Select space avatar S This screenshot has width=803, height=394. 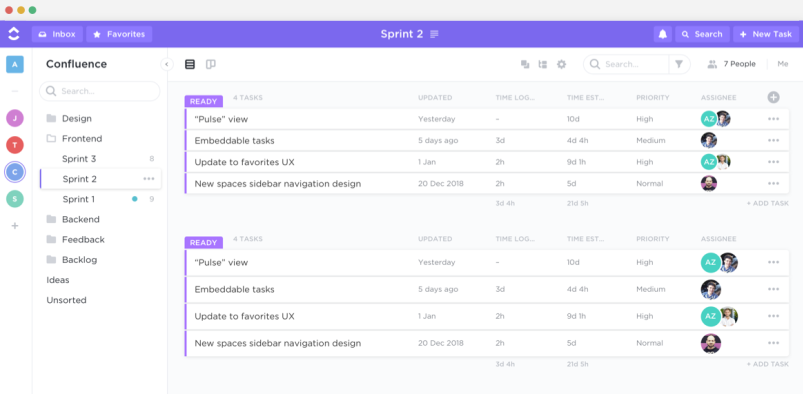pos(15,199)
